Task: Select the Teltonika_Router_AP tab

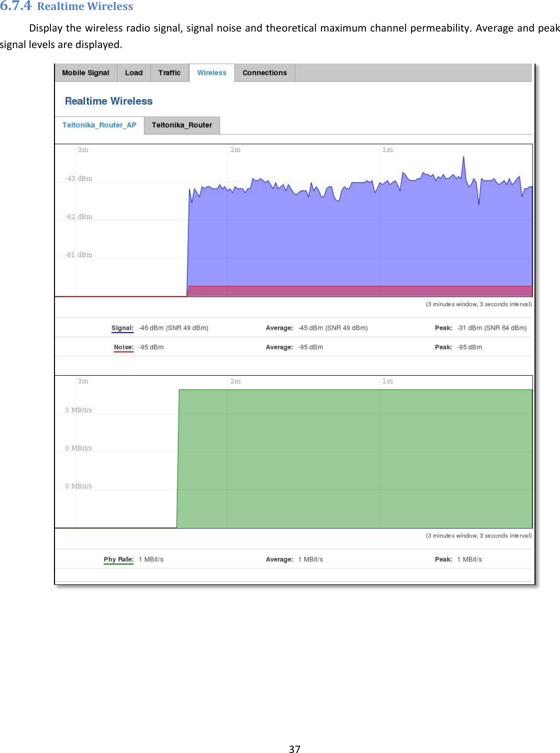Action: pos(98,125)
